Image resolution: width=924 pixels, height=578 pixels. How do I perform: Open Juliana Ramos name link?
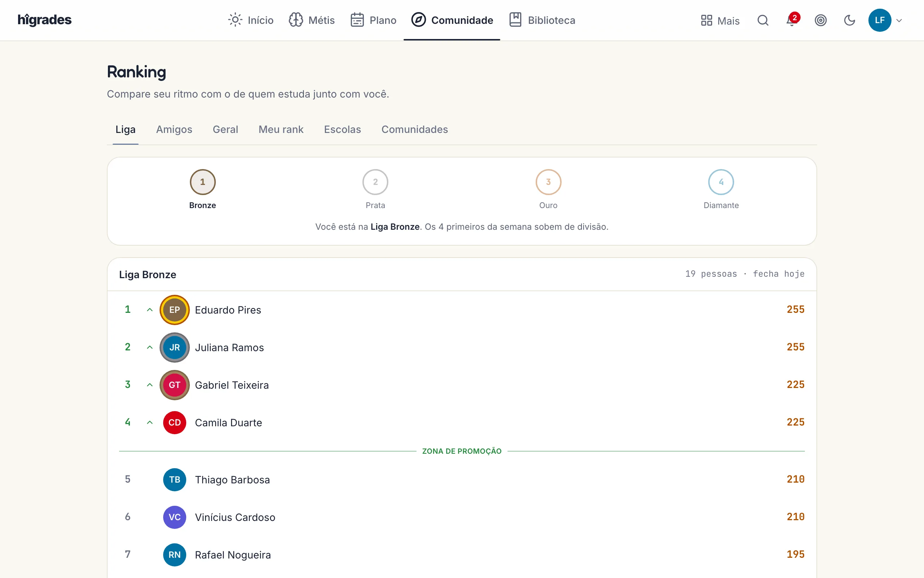(230, 348)
